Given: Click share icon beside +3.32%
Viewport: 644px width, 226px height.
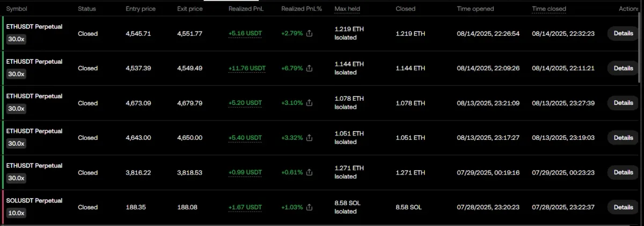Looking at the screenshot, I should (310, 138).
